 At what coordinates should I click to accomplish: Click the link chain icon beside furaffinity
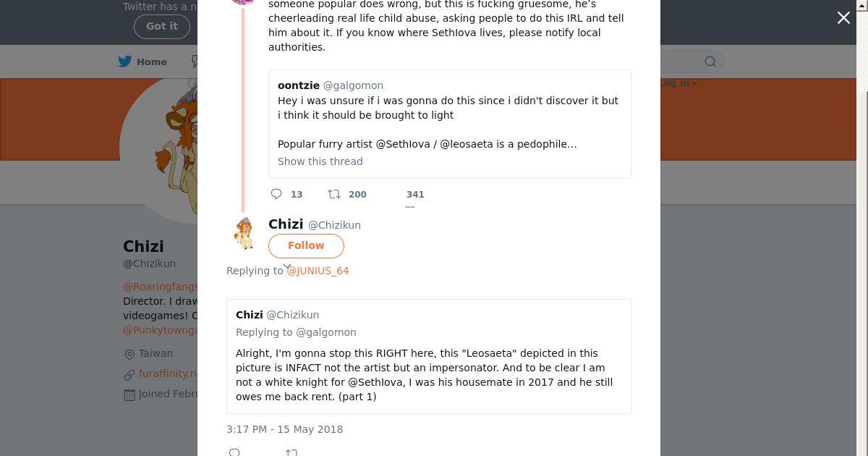click(129, 374)
